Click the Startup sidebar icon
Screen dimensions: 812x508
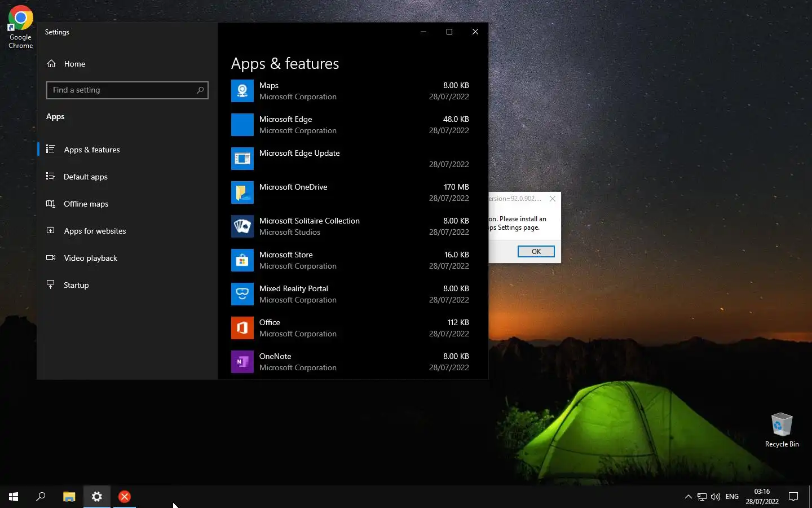click(x=51, y=284)
